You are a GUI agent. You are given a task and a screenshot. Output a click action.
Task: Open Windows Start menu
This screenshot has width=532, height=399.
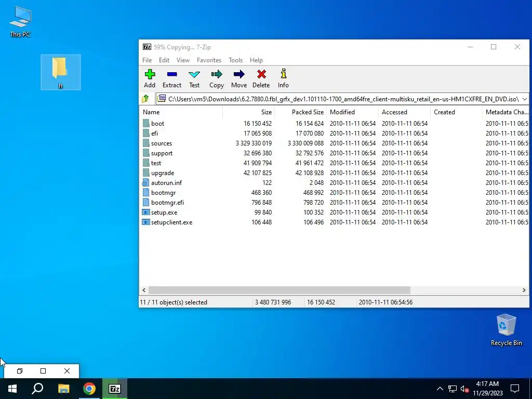pyautogui.click(x=12, y=389)
